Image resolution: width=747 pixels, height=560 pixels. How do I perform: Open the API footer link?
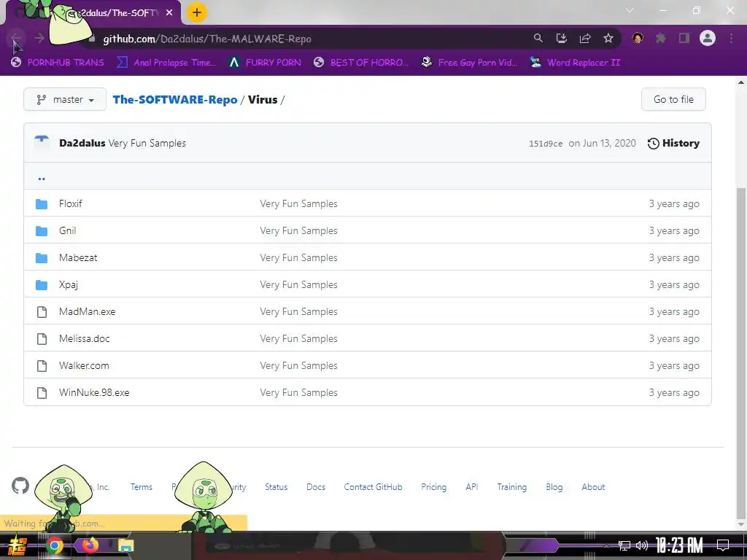[x=472, y=487]
